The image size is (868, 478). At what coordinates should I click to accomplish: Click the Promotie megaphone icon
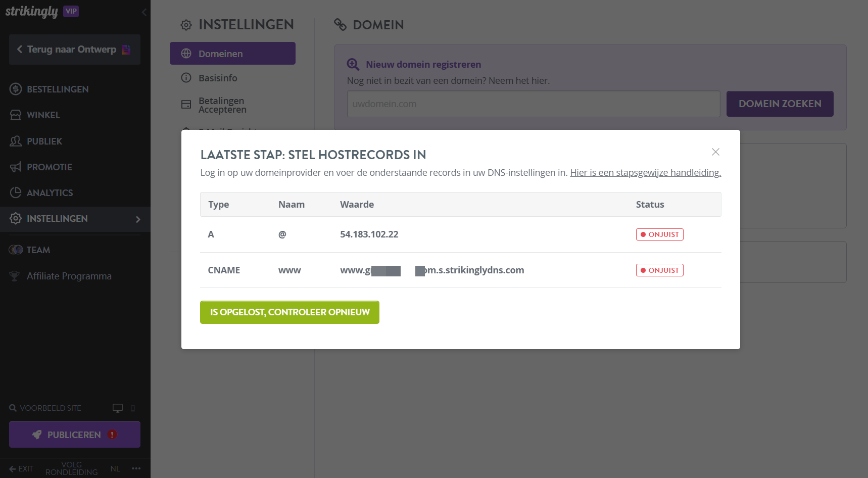16,167
